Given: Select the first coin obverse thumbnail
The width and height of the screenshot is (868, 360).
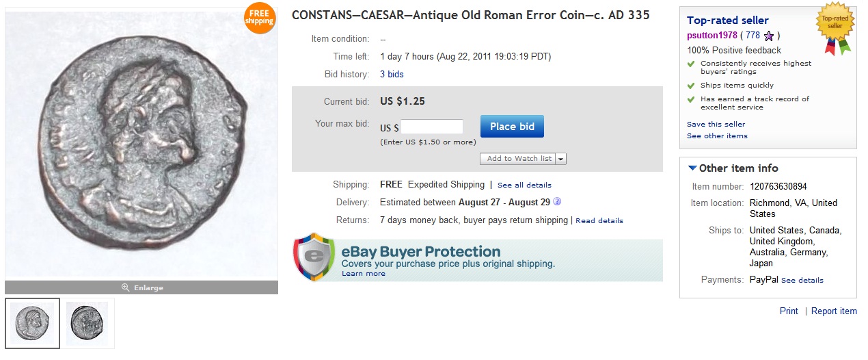Looking at the screenshot, I should pyautogui.click(x=33, y=323).
